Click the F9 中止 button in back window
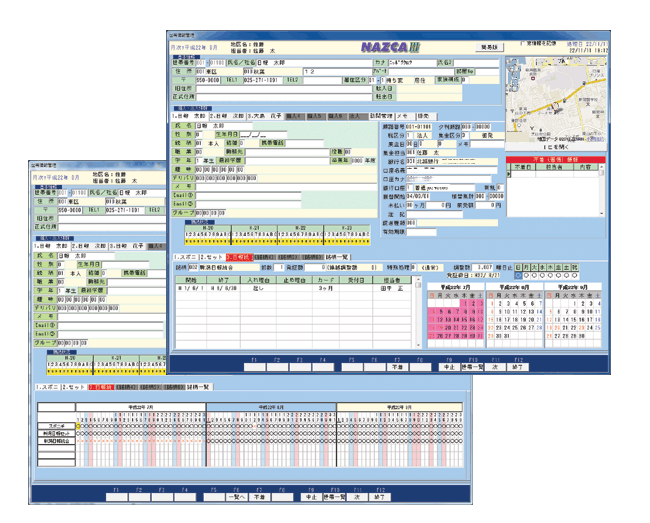Screen dimensions: 650x523 pos(311,497)
